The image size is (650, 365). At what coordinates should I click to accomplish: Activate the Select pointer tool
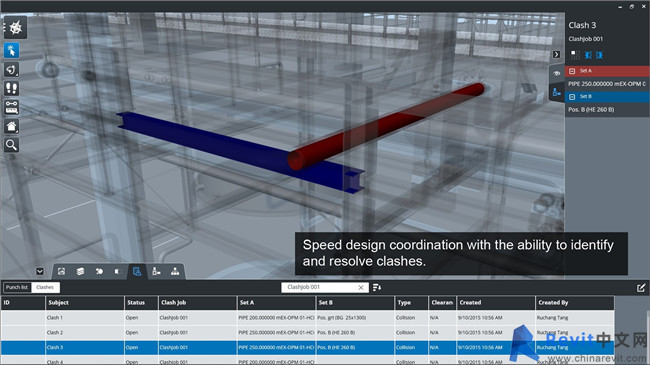[12, 51]
